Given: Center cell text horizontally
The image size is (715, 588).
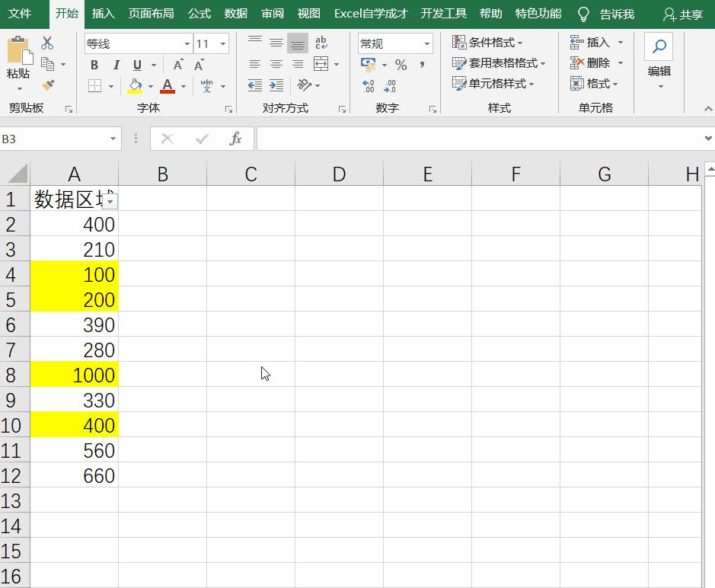Looking at the screenshot, I should tap(276, 64).
